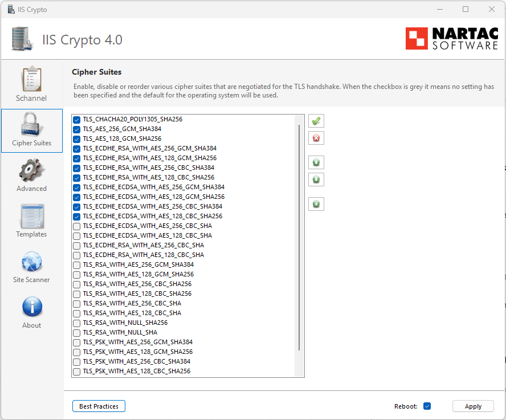Check TLS_PSK_WITH_AES_256_CBC_SHA384
506x420 pixels.
[x=76, y=362]
